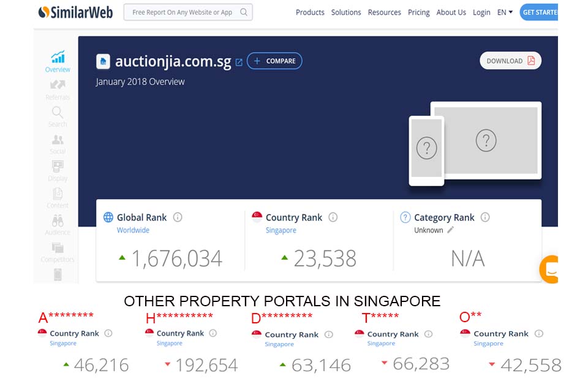Screen dimensions: 588x392
Task: Click the Compare button
Action: tap(274, 61)
